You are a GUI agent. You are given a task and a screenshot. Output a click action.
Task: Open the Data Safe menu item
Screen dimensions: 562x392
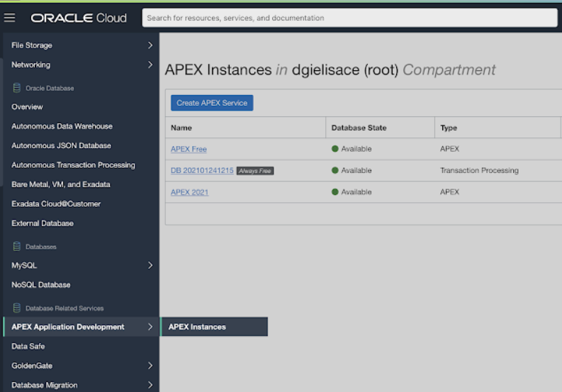pyautogui.click(x=28, y=347)
